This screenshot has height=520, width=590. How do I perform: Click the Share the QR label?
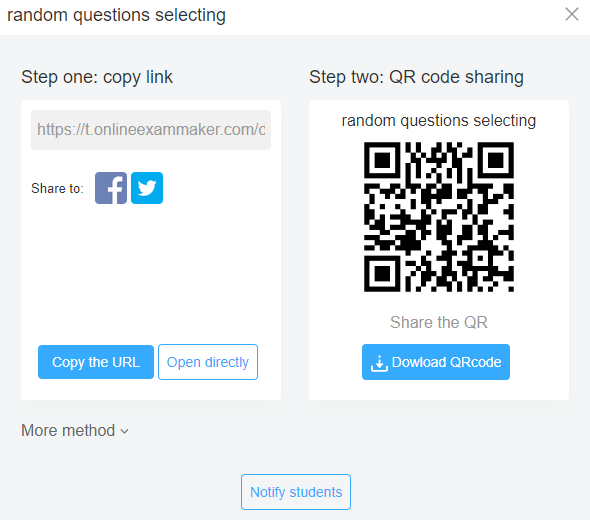coord(439,322)
